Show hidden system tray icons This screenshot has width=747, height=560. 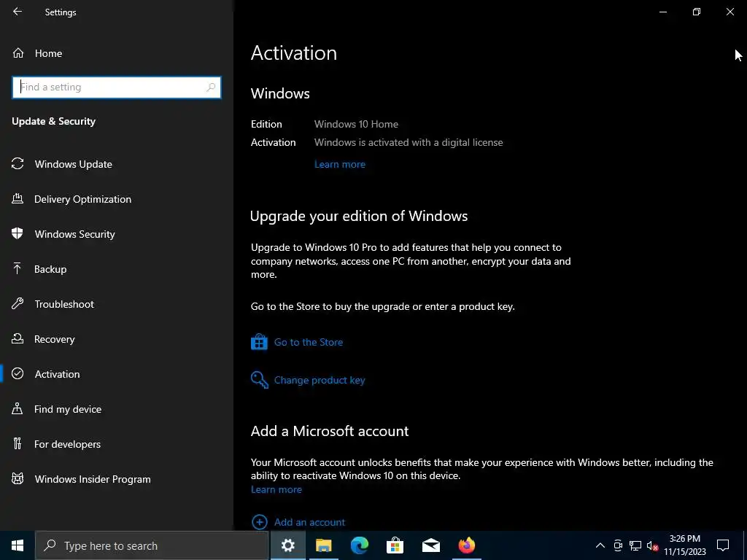click(600, 545)
